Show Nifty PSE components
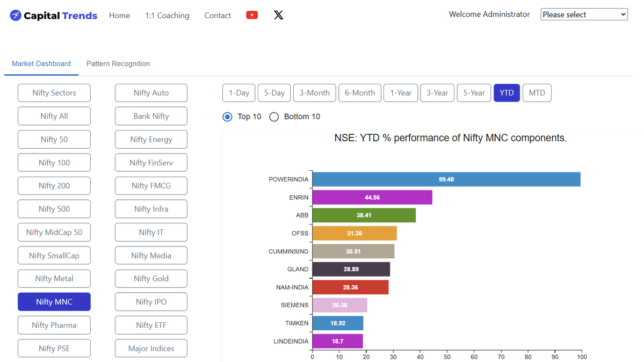Screen dimensions: 644x362 (54, 349)
